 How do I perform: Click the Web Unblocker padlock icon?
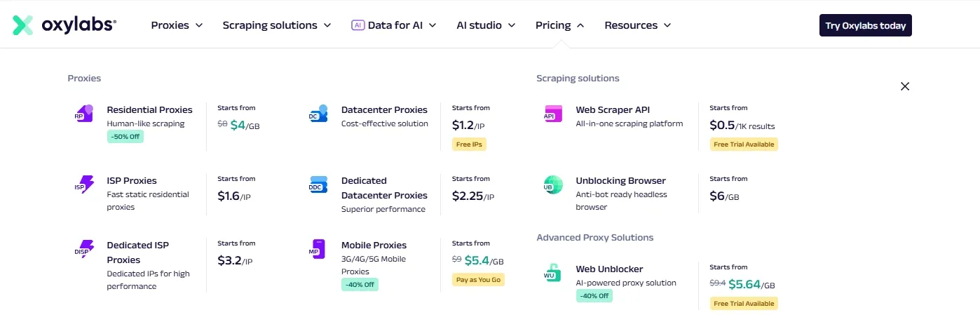coord(552,273)
